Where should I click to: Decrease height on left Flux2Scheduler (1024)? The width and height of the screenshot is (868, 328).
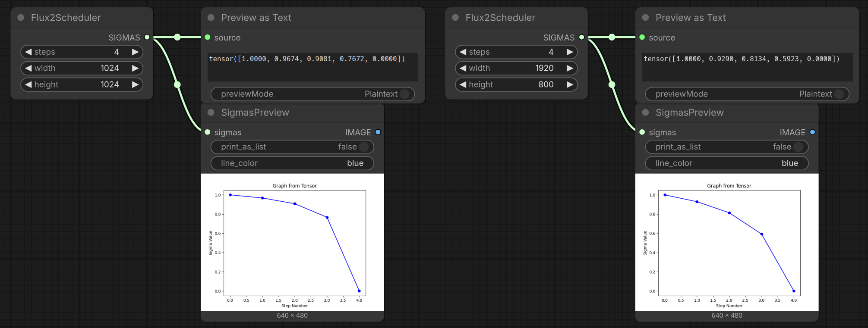[28, 84]
